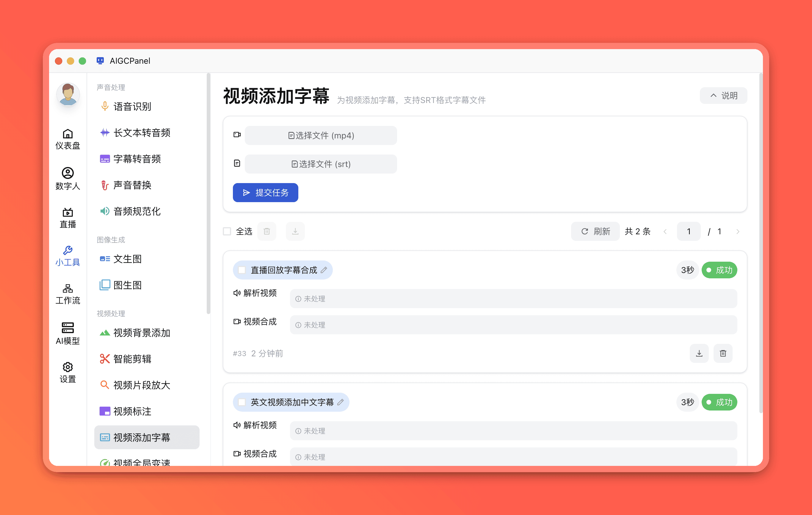Open 长文本转音频 tool
Image resolution: width=812 pixels, height=515 pixels.
pos(147,133)
